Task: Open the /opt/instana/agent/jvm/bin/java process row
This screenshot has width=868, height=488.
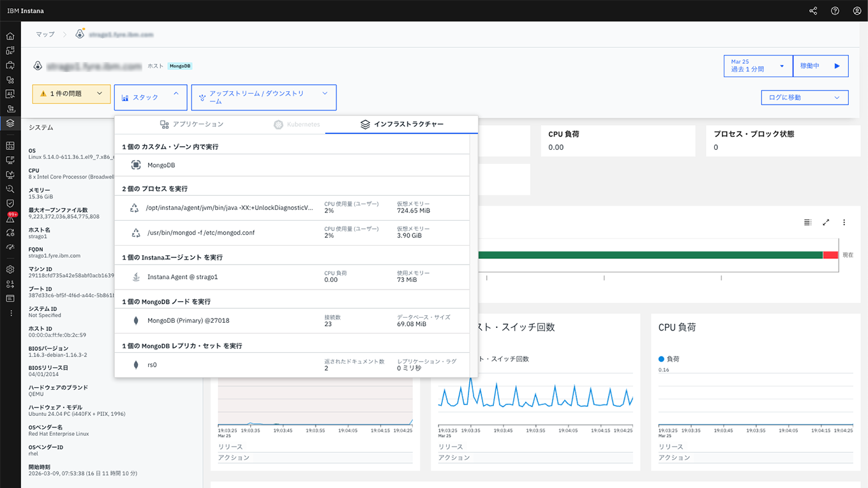Action: click(x=292, y=208)
